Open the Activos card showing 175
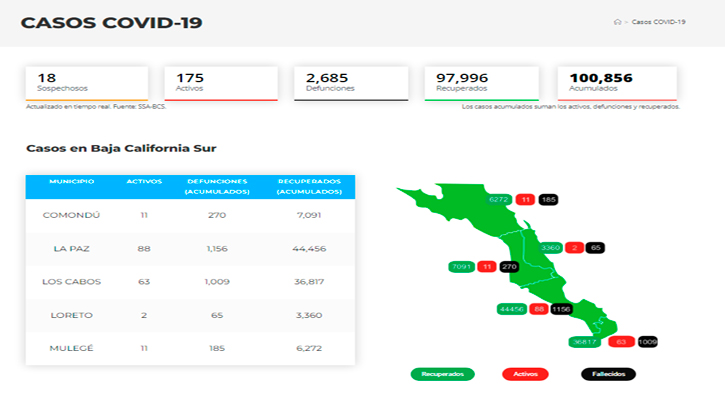The image size is (725, 400). (x=219, y=82)
